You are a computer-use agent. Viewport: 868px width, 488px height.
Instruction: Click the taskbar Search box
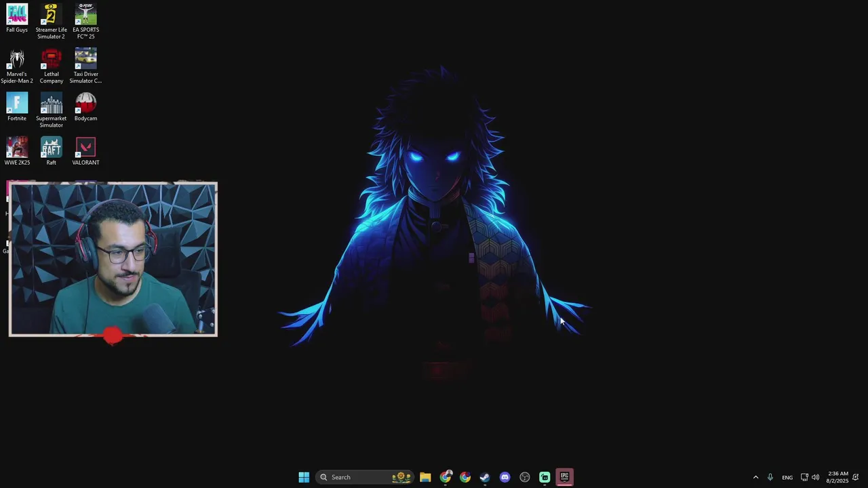(366, 477)
